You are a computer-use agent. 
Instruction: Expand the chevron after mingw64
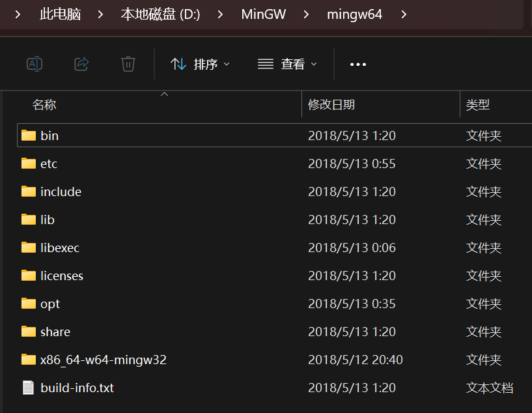click(404, 14)
